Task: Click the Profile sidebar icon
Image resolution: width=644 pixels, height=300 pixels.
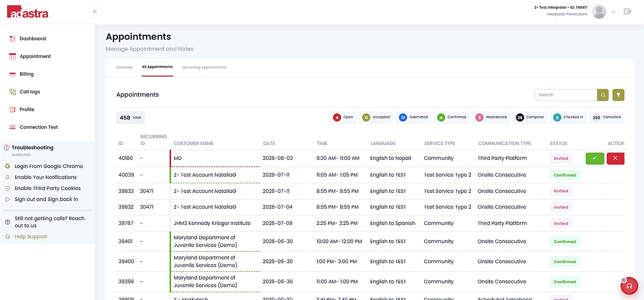Action: (x=12, y=109)
